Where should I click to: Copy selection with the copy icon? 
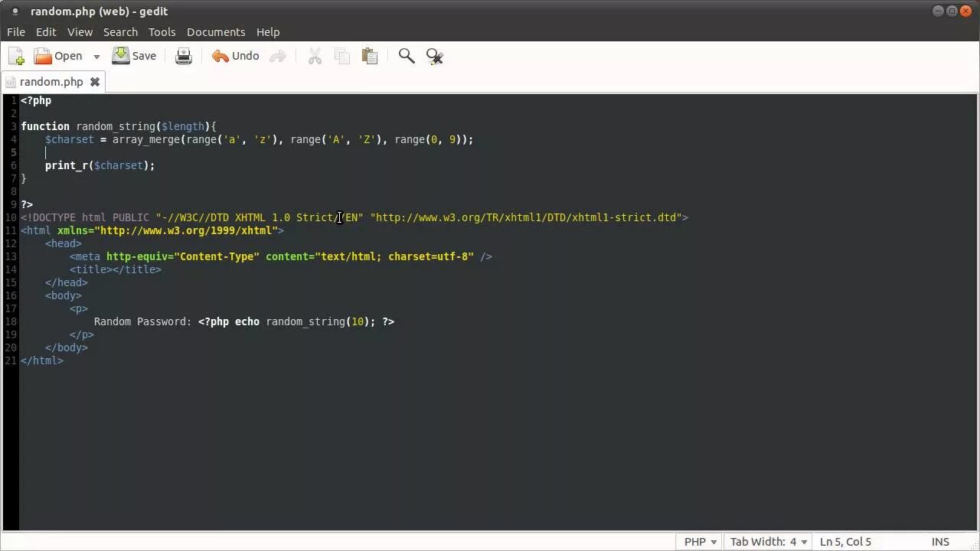(342, 56)
